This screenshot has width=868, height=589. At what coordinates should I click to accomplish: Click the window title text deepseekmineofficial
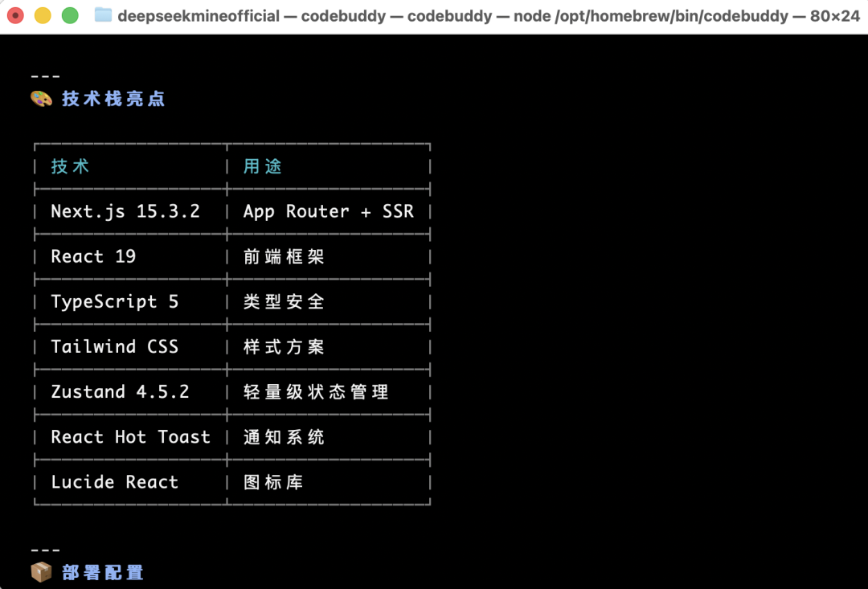[x=199, y=15]
